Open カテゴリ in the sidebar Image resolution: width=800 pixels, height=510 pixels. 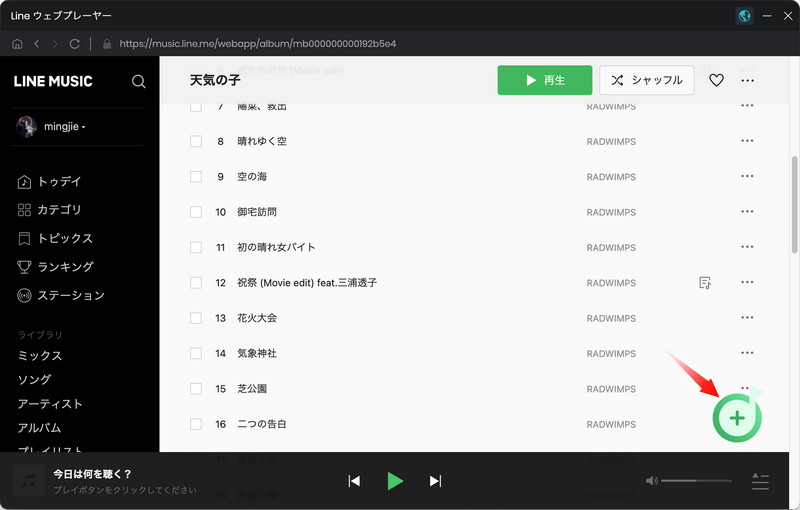click(x=49, y=210)
